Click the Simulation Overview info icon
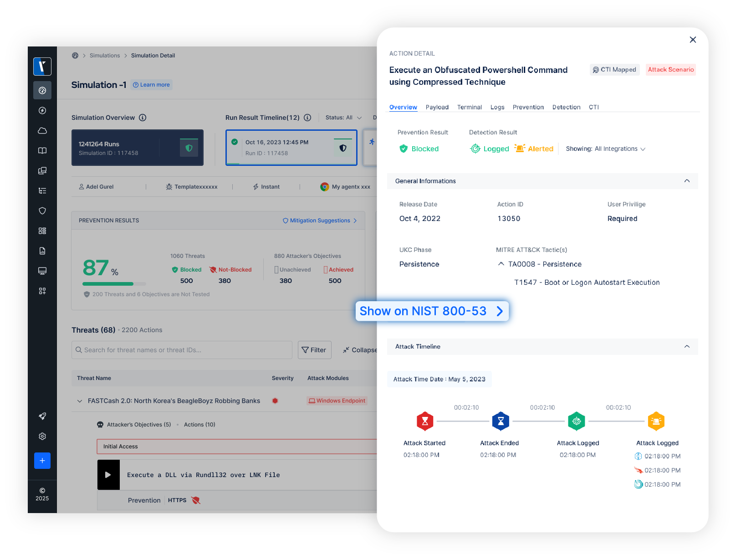 pos(143,118)
